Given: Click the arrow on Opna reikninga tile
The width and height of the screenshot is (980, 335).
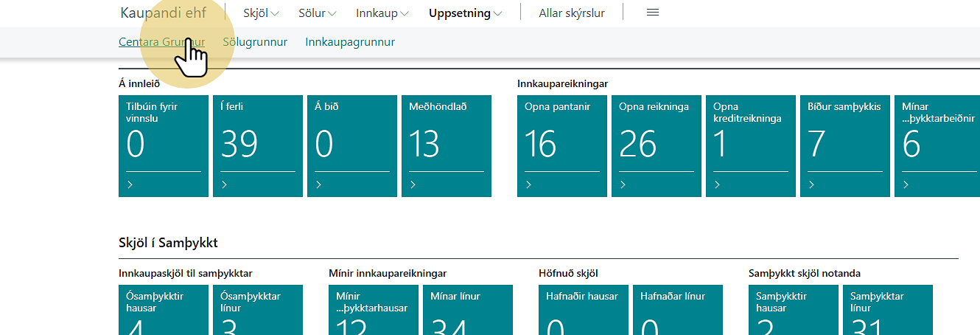Looking at the screenshot, I should pyautogui.click(x=623, y=184).
